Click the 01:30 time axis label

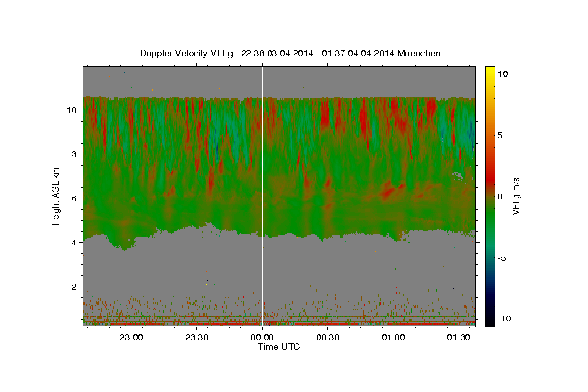click(459, 337)
